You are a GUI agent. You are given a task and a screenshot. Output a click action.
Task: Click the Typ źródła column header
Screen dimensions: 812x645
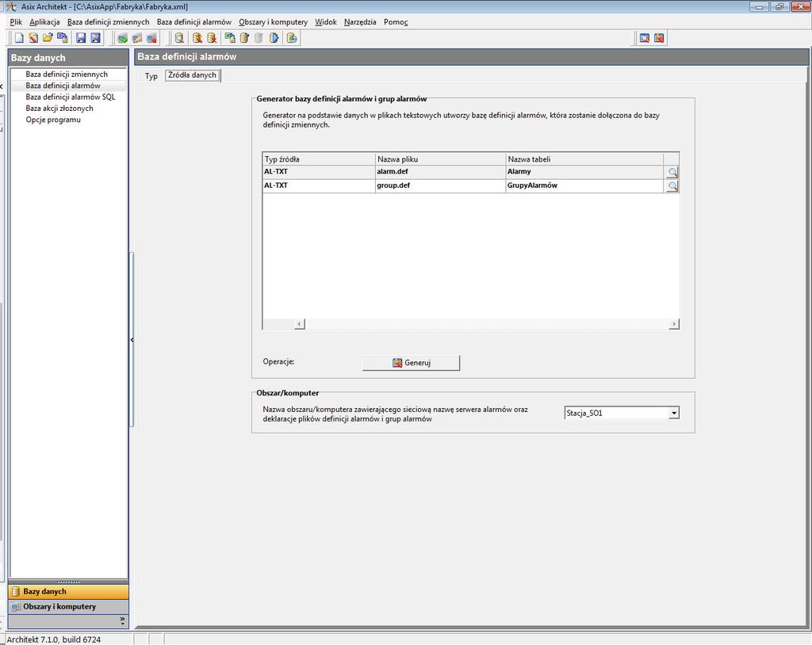click(319, 159)
